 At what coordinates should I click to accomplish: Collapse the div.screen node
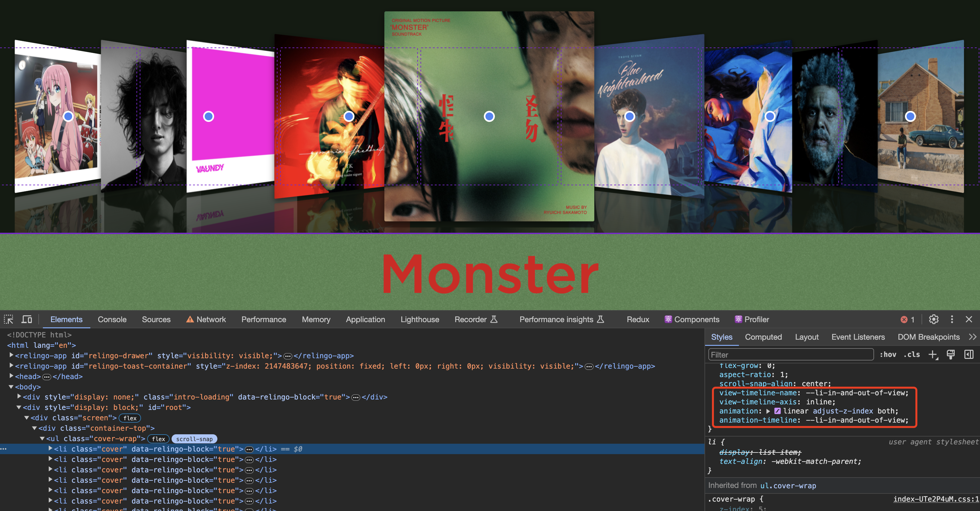27,417
